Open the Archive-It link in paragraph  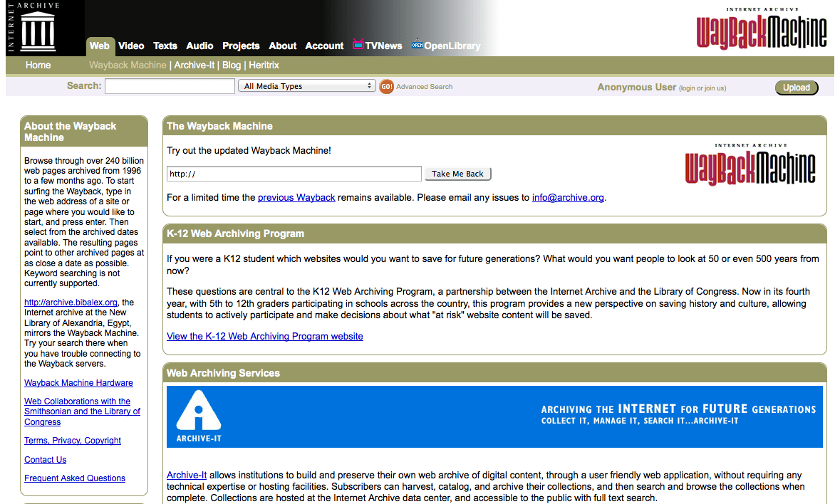[x=187, y=475]
